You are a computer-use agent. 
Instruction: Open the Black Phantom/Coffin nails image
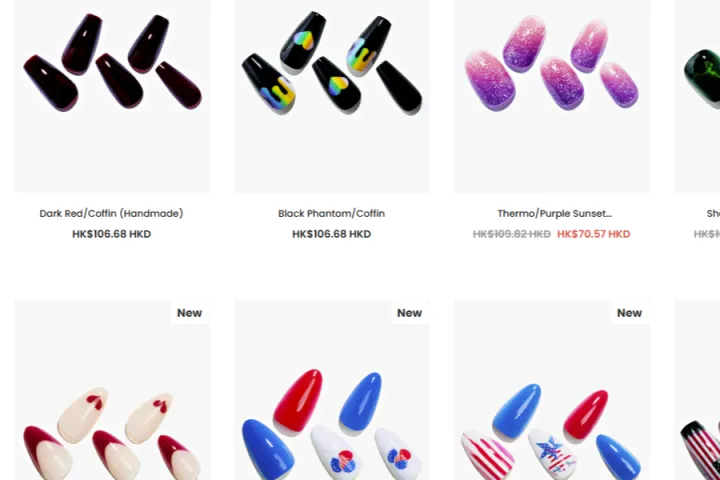(x=332, y=96)
